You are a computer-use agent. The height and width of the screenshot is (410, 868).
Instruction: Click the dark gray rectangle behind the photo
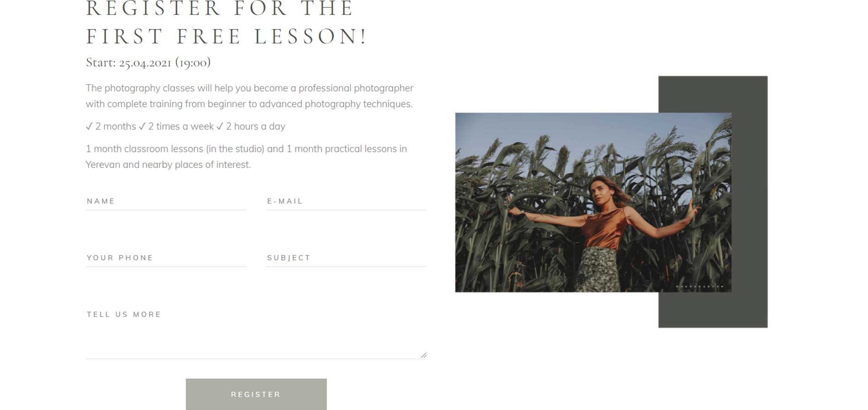point(749,202)
